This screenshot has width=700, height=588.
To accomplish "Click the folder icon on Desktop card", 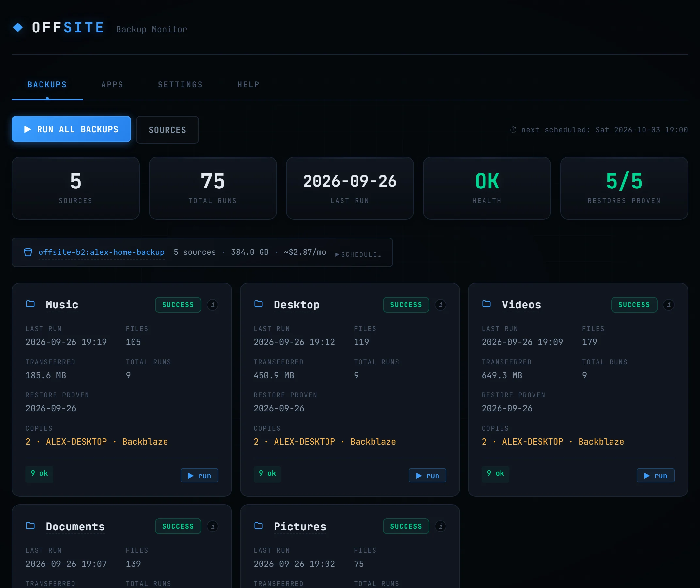I will coord(259,304).
